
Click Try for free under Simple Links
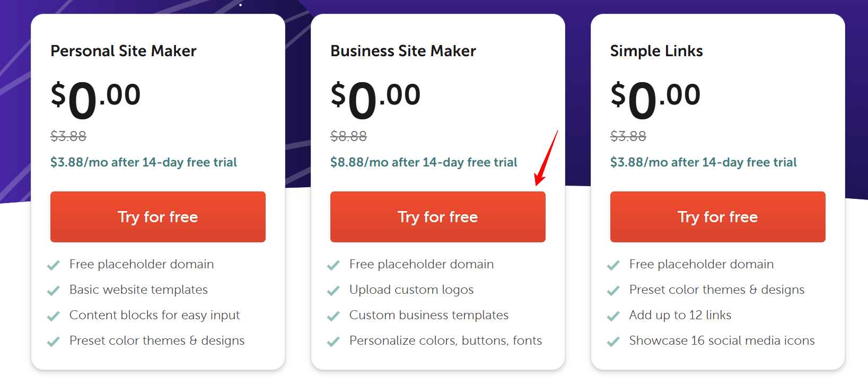tap(717, 217)
